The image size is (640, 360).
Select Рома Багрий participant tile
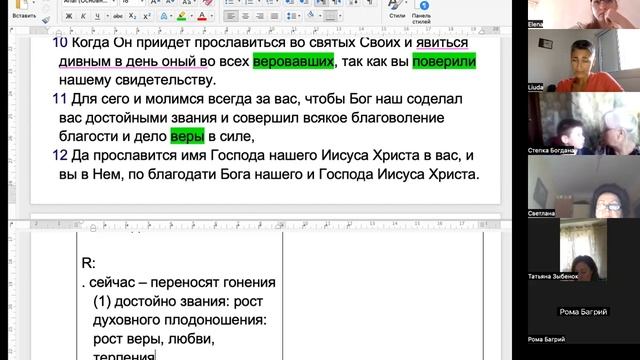point(584,312)
